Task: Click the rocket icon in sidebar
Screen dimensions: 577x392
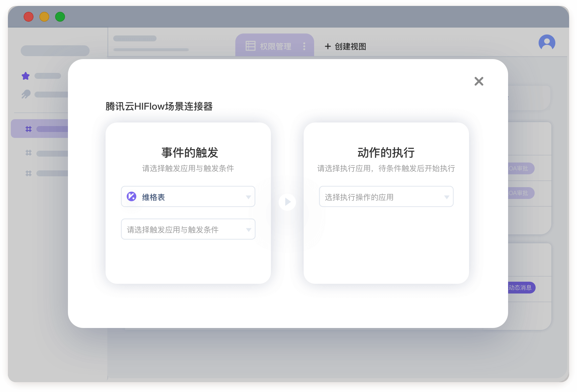Action: pyautogui.click(x=26, y=95)
